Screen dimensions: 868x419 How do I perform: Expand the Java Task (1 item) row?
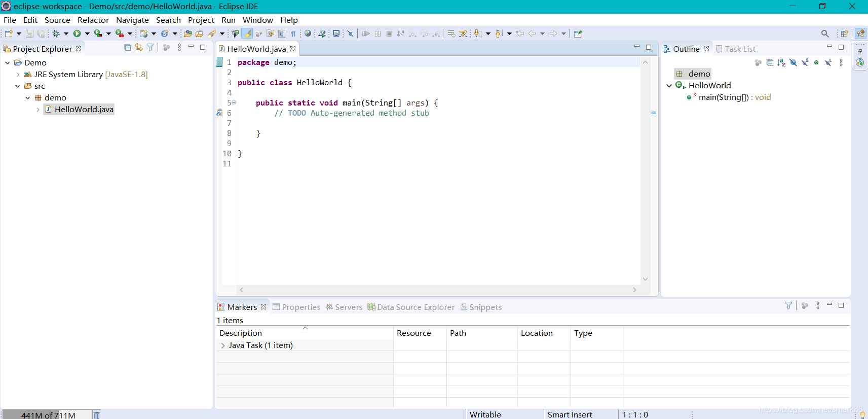[223, 345]
